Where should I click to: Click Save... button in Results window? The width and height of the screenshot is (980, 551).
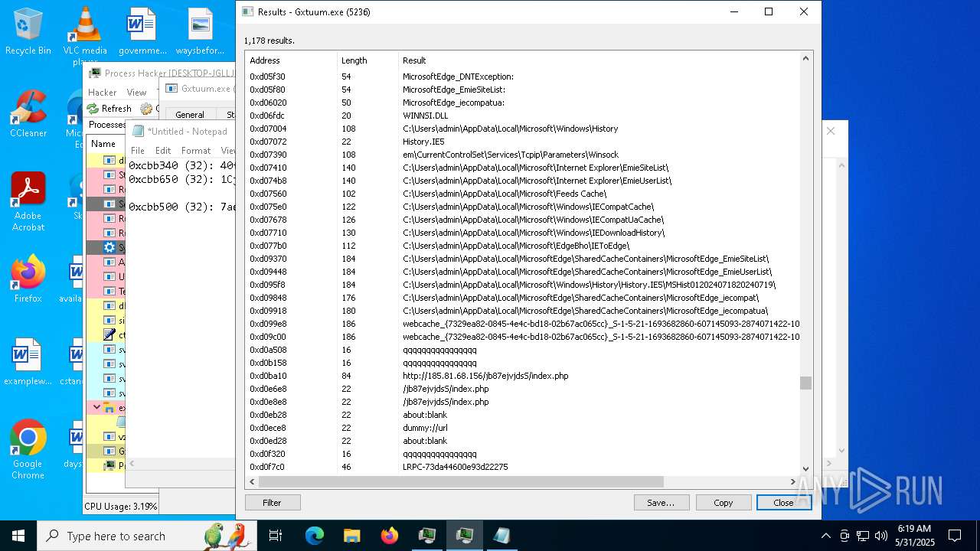tap(661, 503)
